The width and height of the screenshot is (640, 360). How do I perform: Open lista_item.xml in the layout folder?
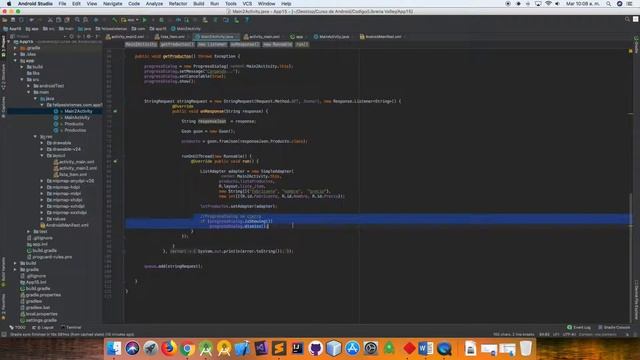click(73, 175)
